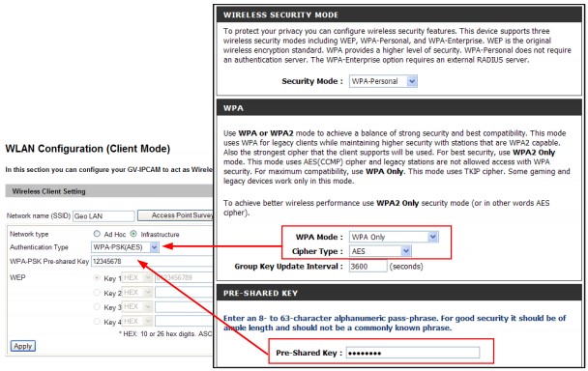Open the Key 4 HEX format dropdown
The image size is (588, 371).
(x=137, y=322)
